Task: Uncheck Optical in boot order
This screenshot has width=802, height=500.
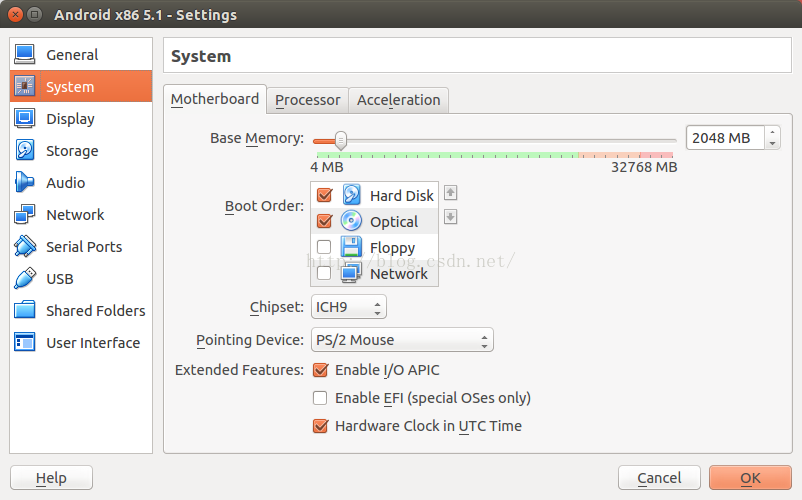Action: pos(324,221)
